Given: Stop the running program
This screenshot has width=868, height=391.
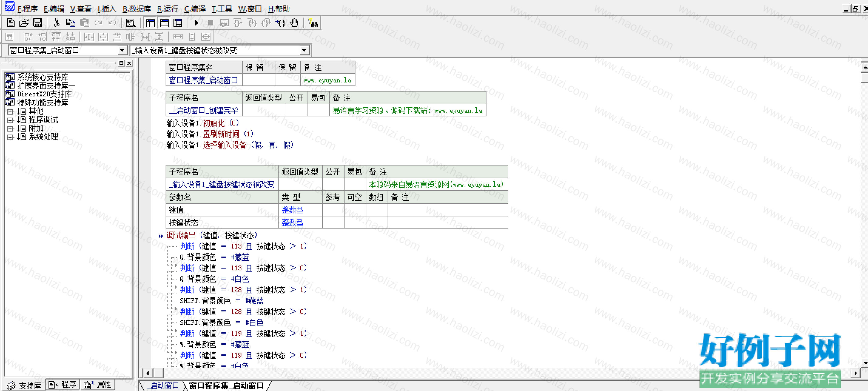Looking at the screenshot, I should [x=210, y=23].
